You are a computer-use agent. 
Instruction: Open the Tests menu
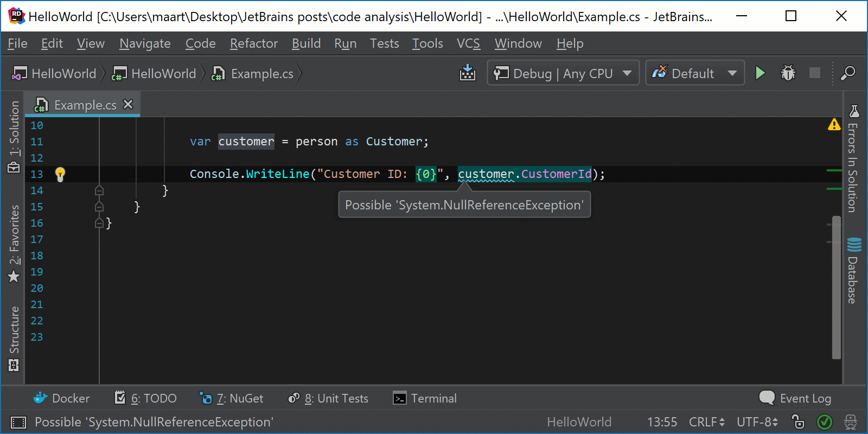[x=384, y=43]
